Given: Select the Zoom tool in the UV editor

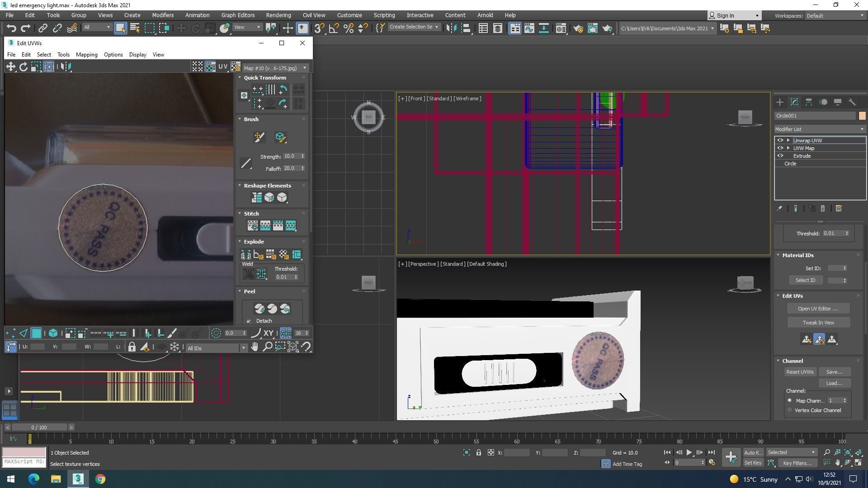Looking at the screenshot, I should pos(268,347).
